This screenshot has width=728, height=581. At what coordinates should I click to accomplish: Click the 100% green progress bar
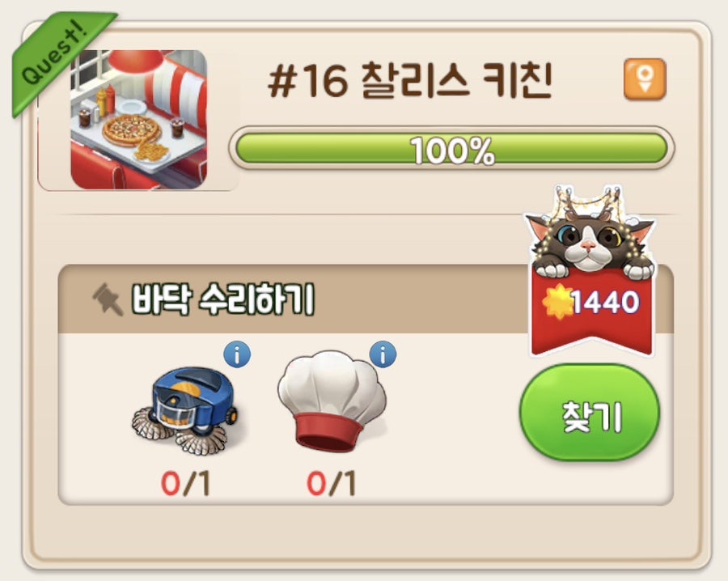coord(451,148)
